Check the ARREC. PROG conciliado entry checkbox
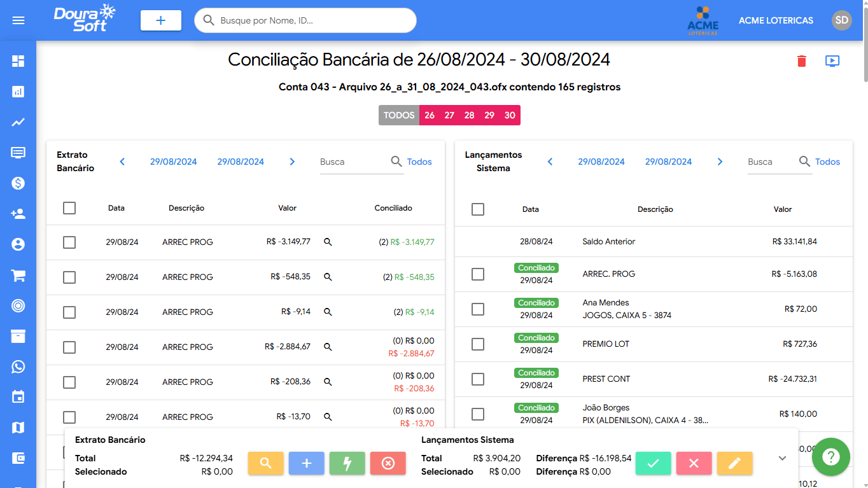The height and width of the screenshot is (488, 868). (478, 274)
